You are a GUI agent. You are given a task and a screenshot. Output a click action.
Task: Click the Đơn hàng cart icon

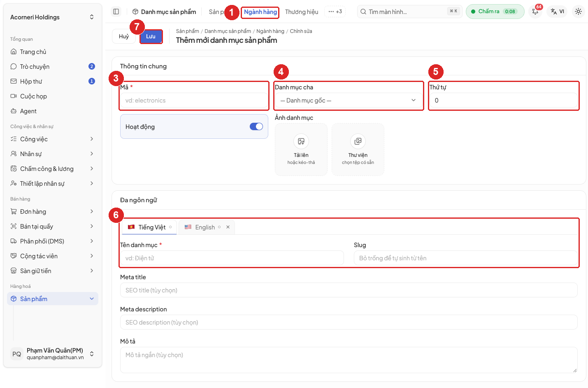coord(14,212)
